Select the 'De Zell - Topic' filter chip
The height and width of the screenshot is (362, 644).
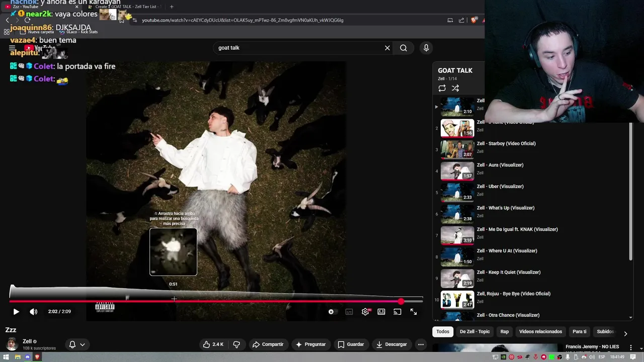tap(474, 332)
